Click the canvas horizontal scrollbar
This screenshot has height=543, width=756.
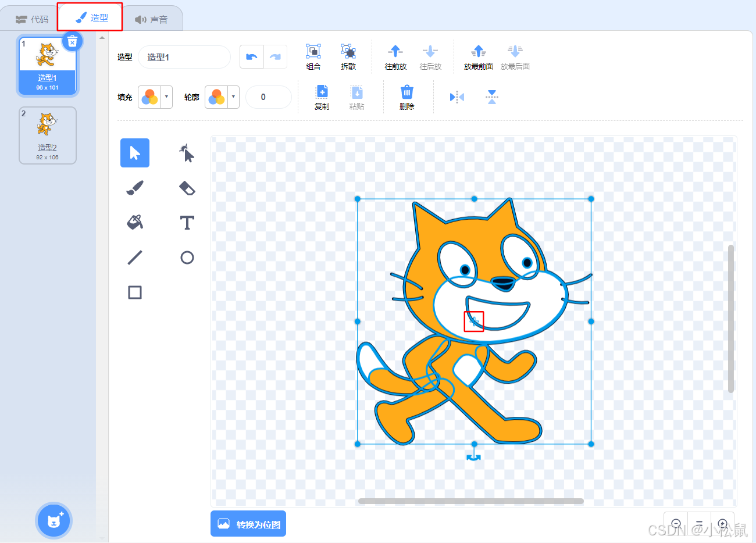coord(470,501)
